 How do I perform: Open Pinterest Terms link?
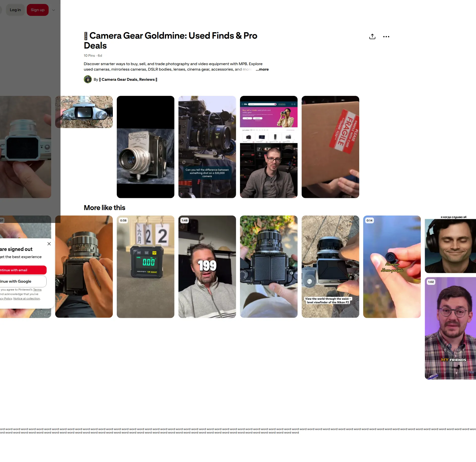click(37, 290)
